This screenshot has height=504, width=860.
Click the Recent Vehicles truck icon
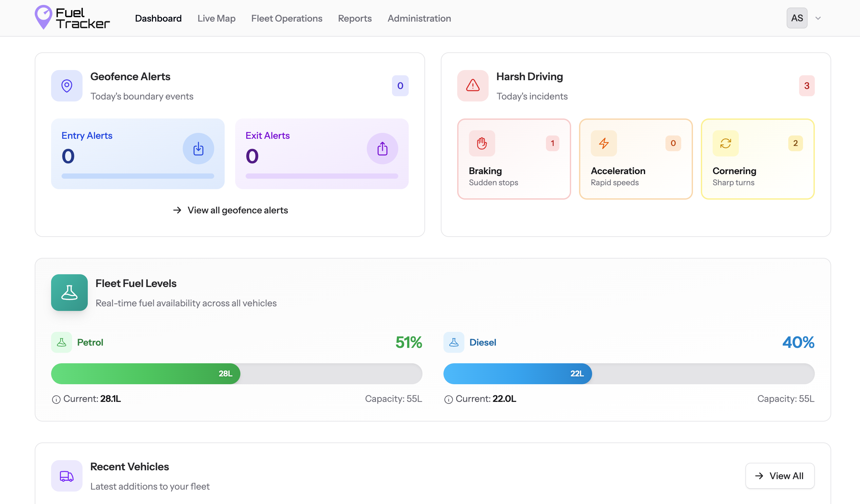pos(66,476)
